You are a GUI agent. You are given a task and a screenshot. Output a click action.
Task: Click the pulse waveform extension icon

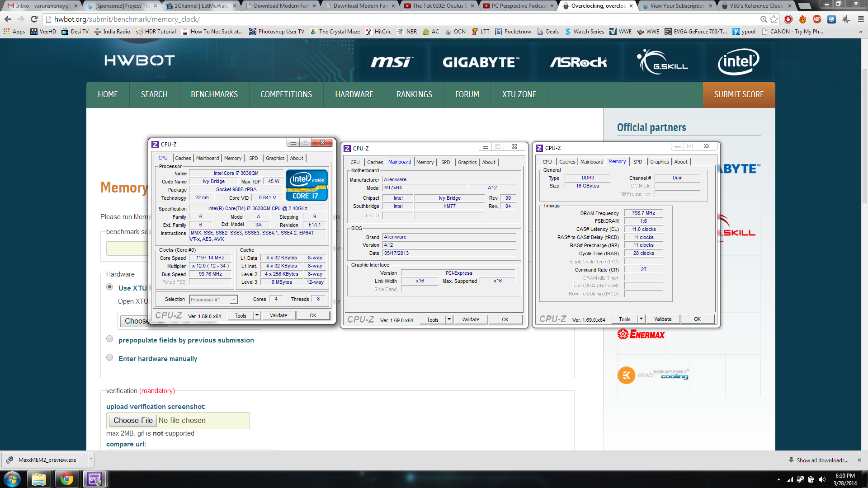coord(846,19)
